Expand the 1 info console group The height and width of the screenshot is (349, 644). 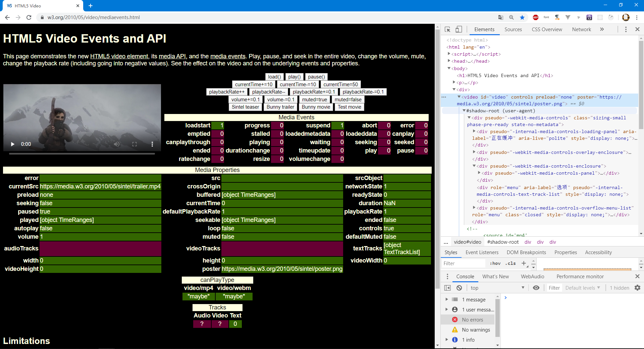(x=446, y=340)
